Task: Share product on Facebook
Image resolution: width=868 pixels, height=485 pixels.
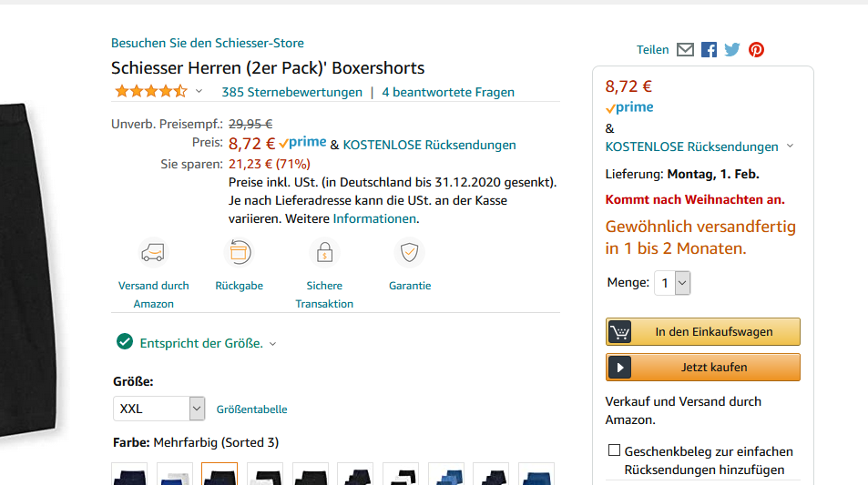Action: [x=709, y=50]
